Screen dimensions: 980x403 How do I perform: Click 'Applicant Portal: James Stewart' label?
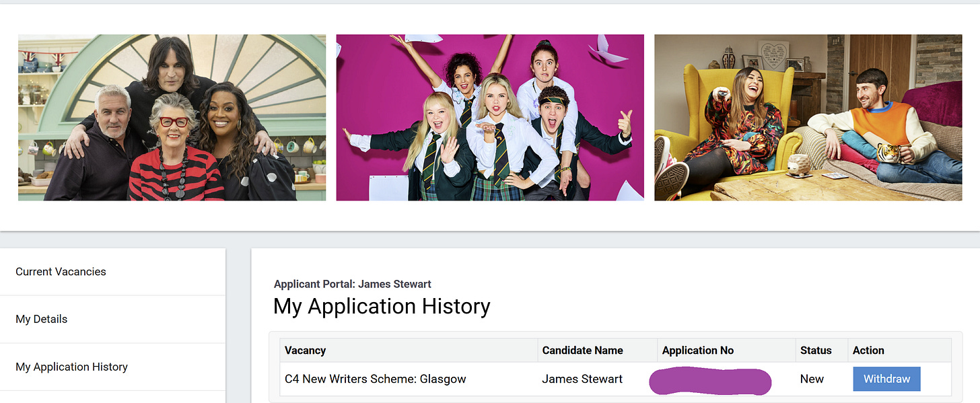[x=353, y=284]
